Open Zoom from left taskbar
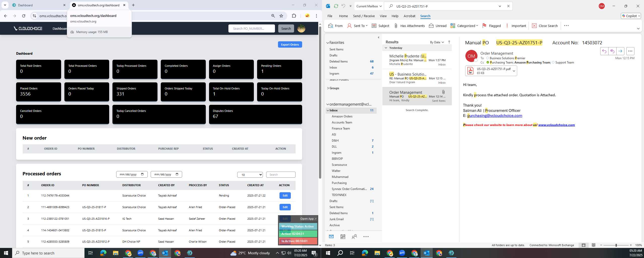 [140, 253]
